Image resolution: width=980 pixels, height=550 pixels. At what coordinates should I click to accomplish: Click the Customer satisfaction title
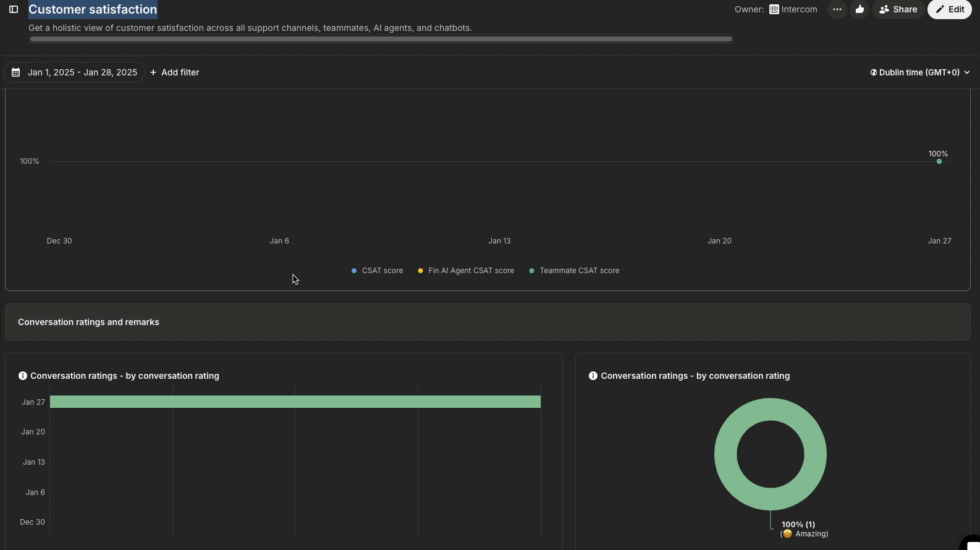[93, 9]
